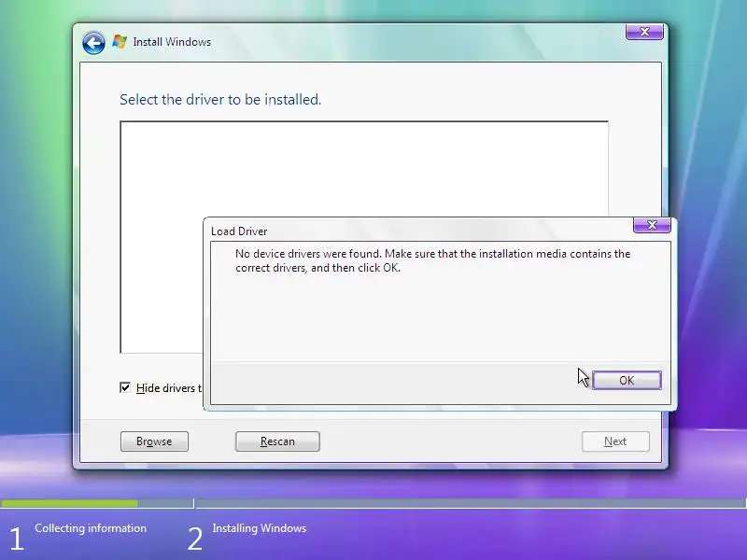Image resolution: width=747 pixels, height=560 pixels.
Task: Close the Install Windows window
Action: click(644, 32)
